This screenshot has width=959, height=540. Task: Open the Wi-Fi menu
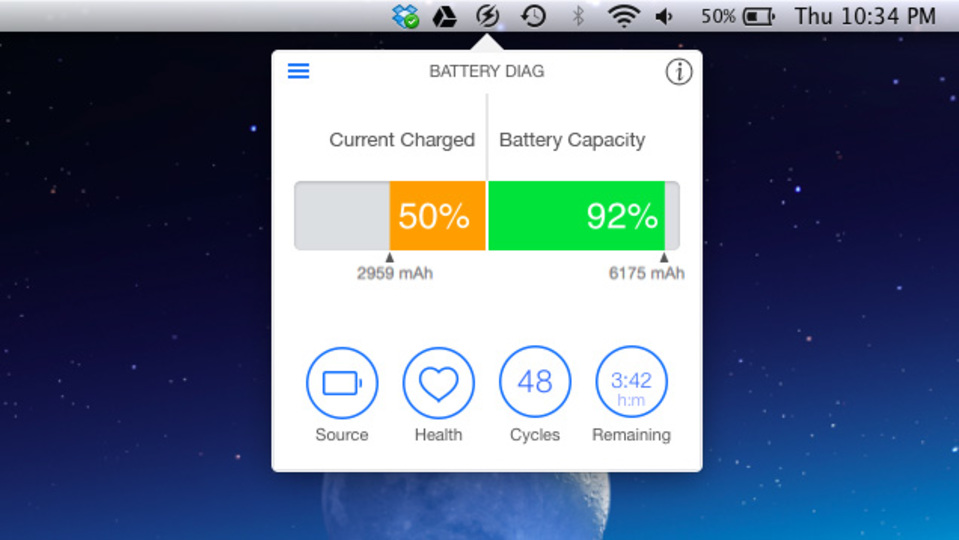coord(624,17)
